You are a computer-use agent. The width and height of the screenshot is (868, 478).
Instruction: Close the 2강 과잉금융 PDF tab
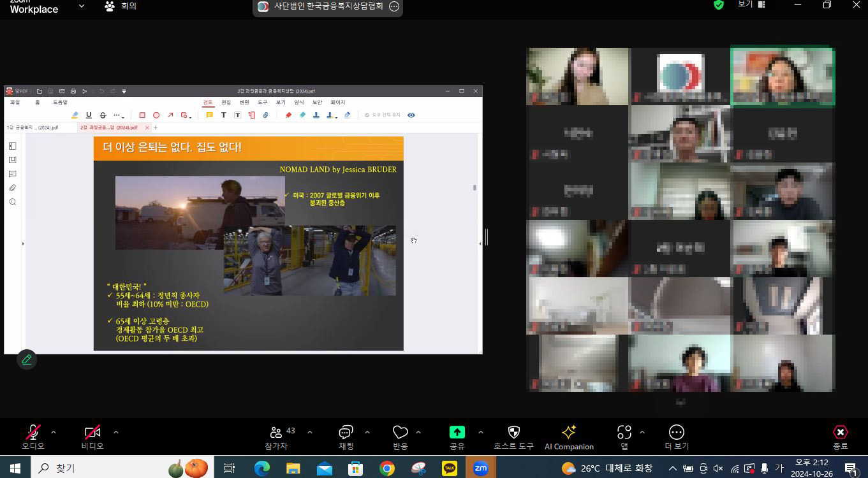(147, 127)
